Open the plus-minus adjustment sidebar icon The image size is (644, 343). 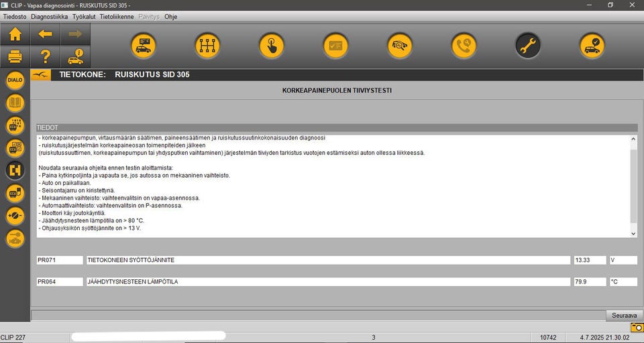15,216
